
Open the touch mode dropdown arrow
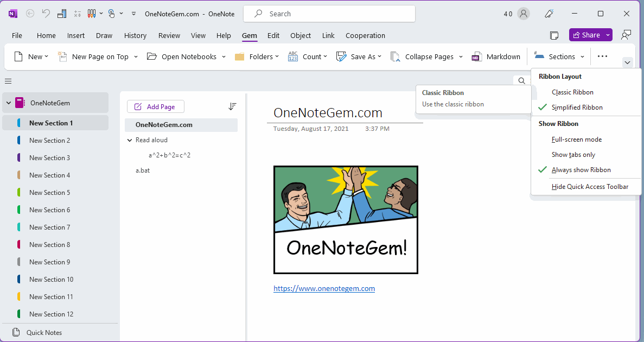point(121,14)
